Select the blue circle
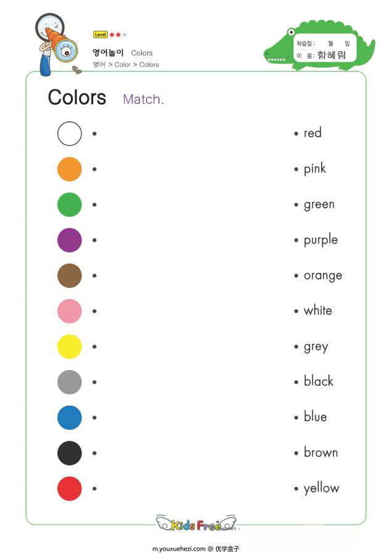Viewport: 392px width, 555px height. (x=70, y=417)
